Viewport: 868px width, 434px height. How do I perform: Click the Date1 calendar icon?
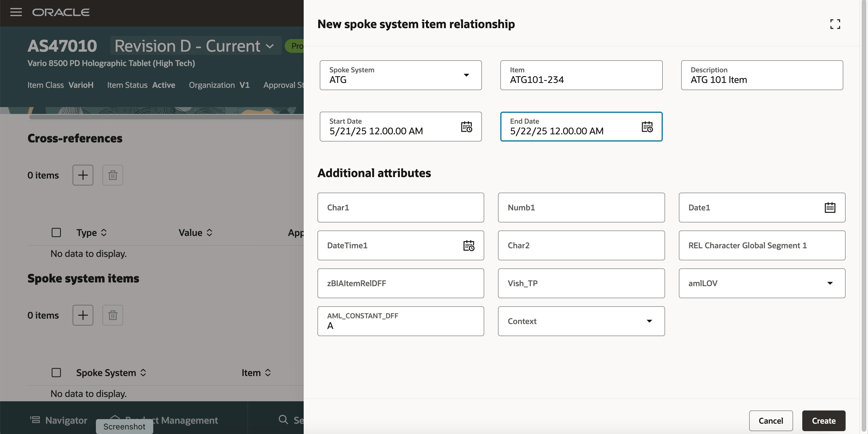830,208
